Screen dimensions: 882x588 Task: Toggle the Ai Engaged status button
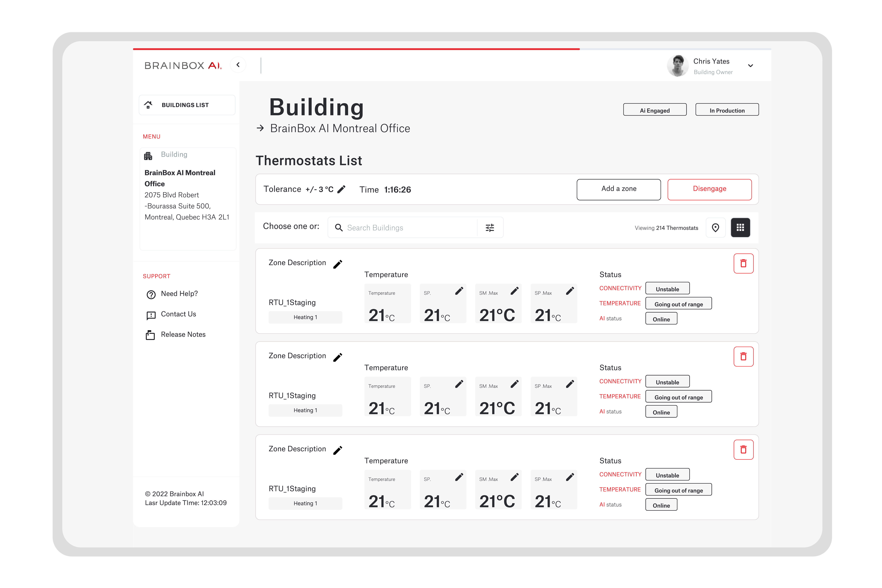tap(654, 110)
